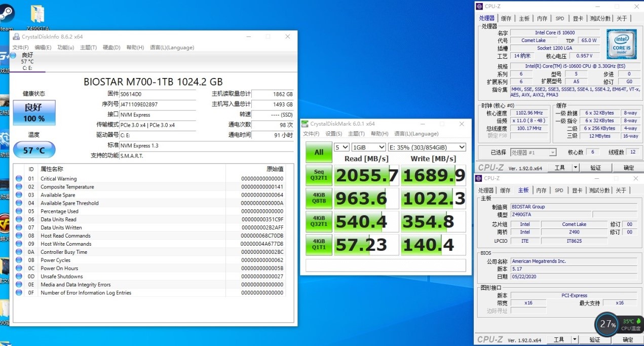This screenshot has width=644, height=346.
Task: Open 测试分数 tab in the CPU-Z processor window
Action: 600,19
